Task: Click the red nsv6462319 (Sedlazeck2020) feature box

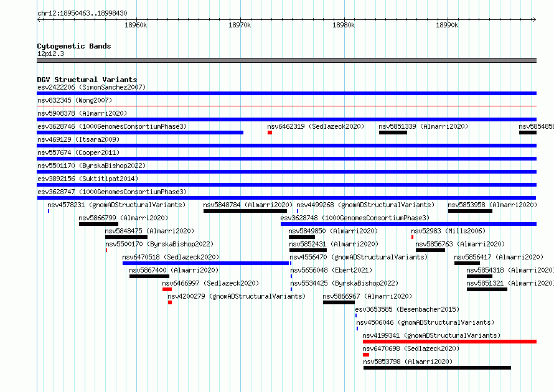Action: [270, 133]
